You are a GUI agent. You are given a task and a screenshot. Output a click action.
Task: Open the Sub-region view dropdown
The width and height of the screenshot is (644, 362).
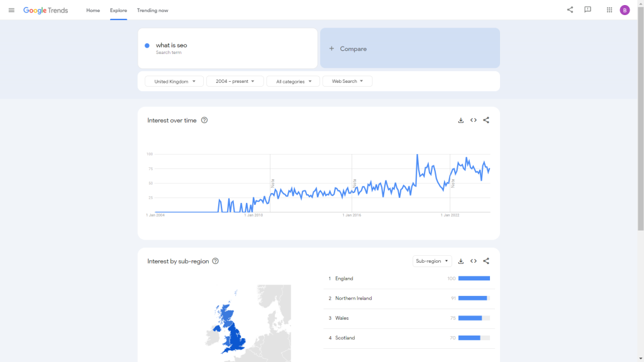pyautogui.click(x=432, y=260)
